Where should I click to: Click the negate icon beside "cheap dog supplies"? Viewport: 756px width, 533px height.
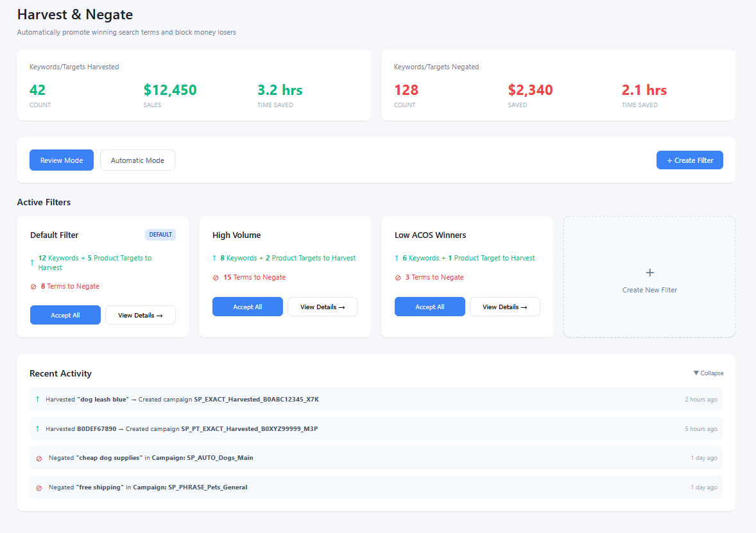click(x=39, y=458)
